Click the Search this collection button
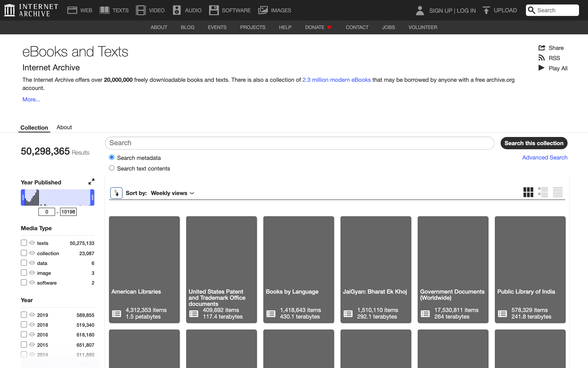 pos(534,143)
